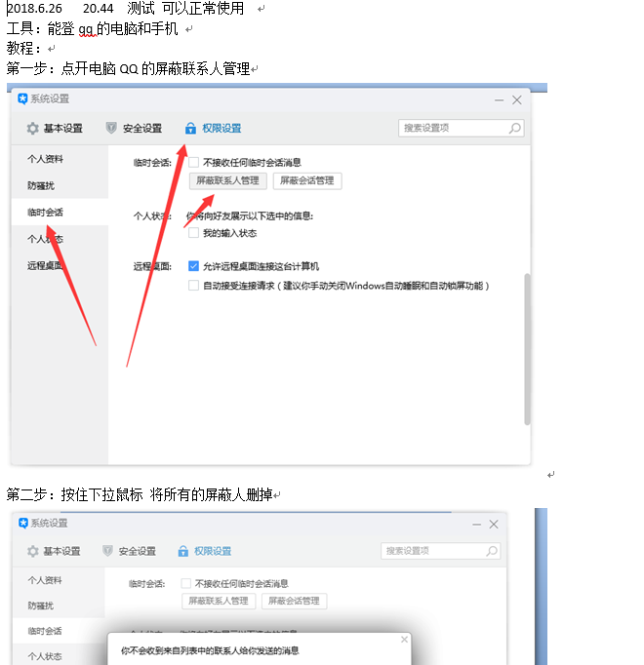Click the magnifier search icon in first window

514,128
